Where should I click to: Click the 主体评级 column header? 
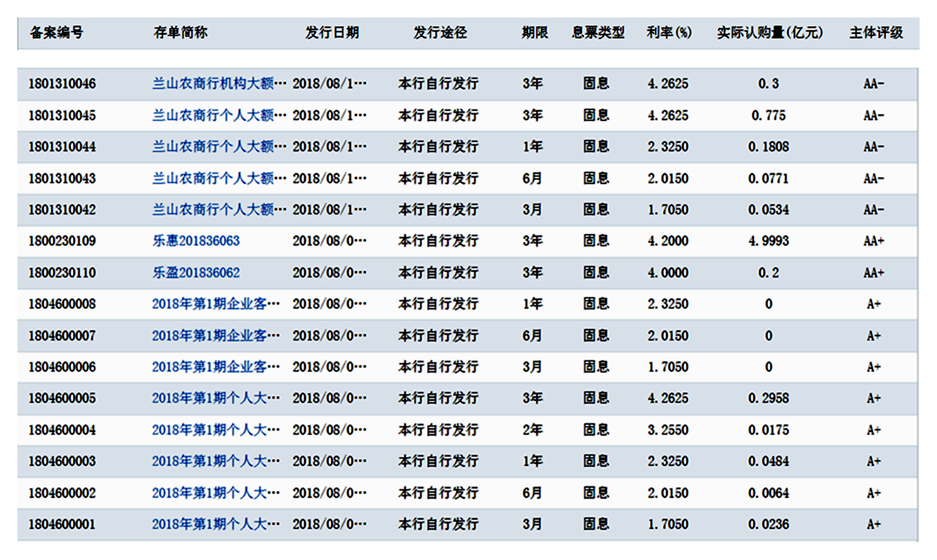point(876,33)
